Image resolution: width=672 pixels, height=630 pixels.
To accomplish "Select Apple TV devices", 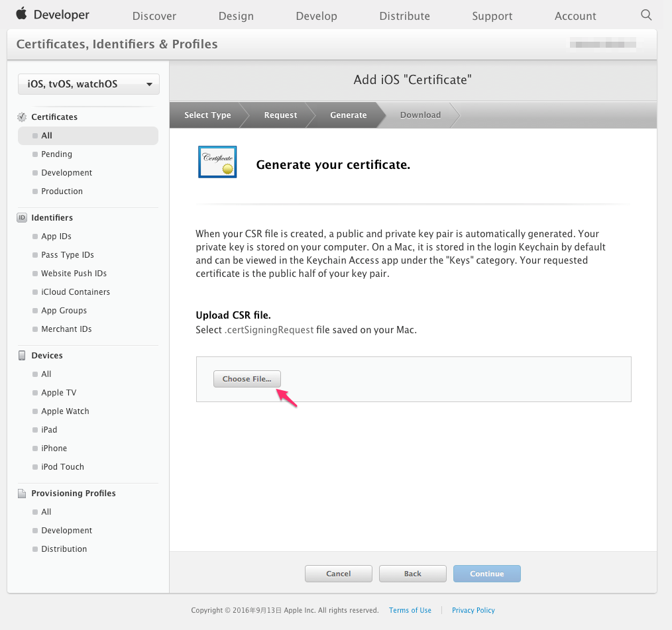I will point(59,393).
